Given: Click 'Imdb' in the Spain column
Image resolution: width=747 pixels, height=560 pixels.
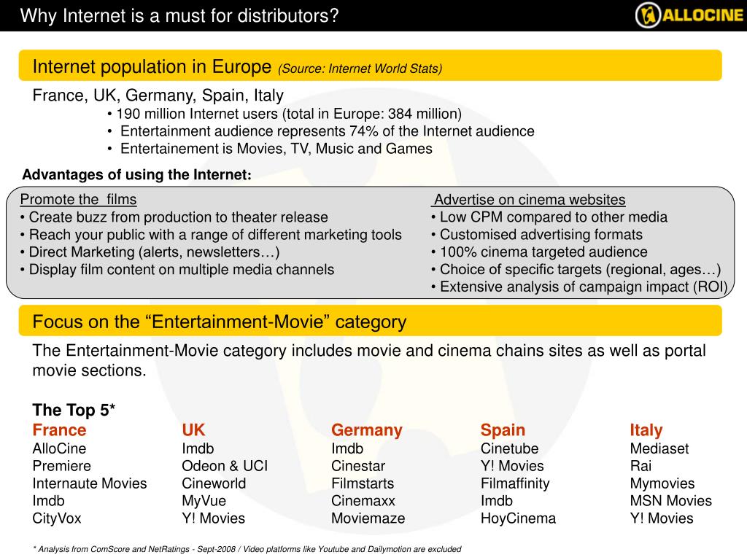Looking at the screenshot, I should tap(497, 501).
